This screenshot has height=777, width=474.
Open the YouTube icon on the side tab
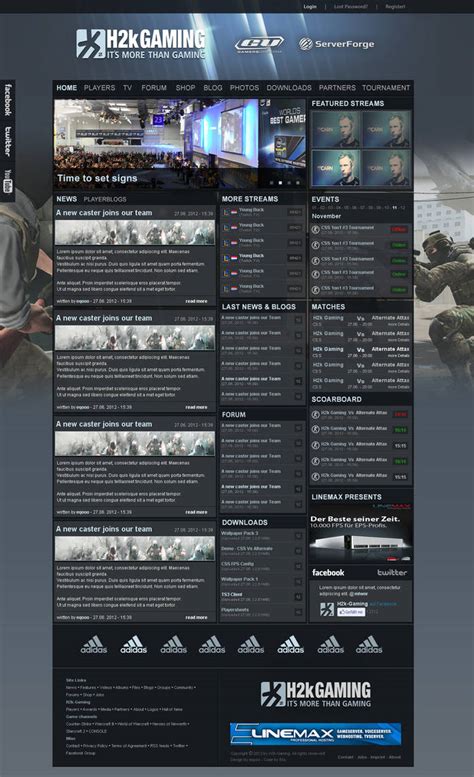tap(7, 181)
